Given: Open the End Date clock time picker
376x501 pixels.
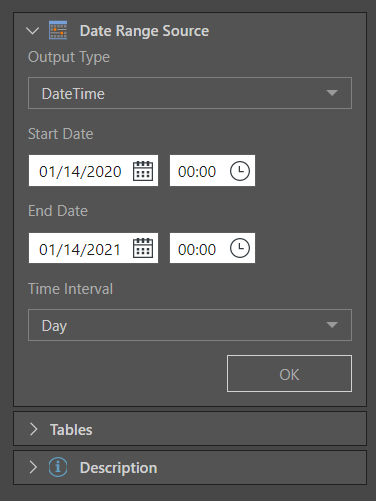Looking at the screenshot, I should 240,248.
